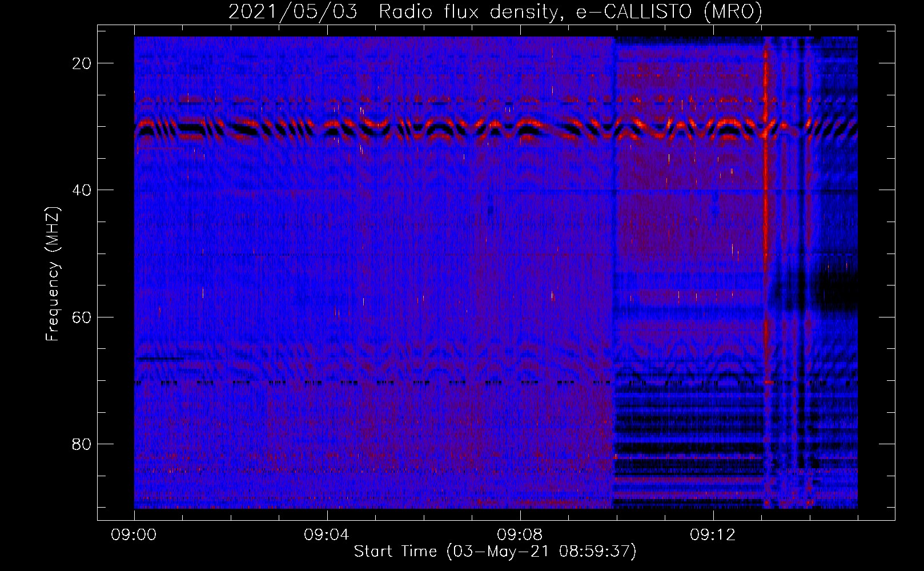
Task: Click the 40 frequency axis label
Action: coord(82,190)
